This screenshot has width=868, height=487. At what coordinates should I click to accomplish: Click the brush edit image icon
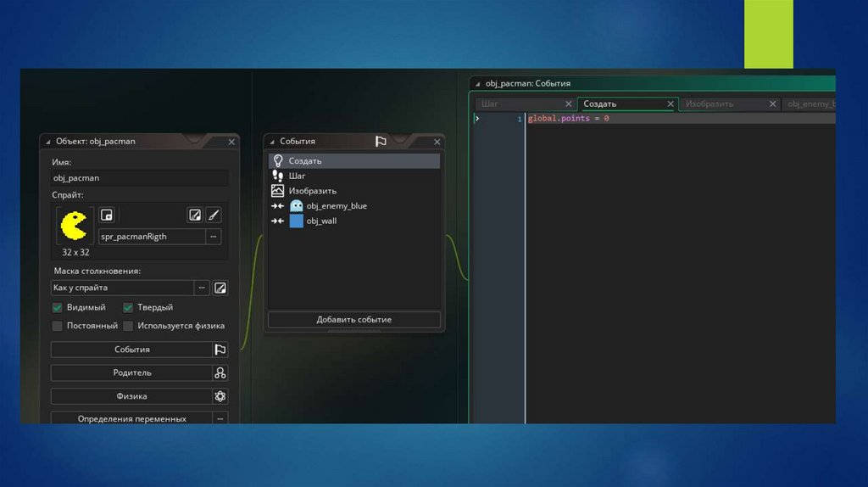(x=214, y=215)
